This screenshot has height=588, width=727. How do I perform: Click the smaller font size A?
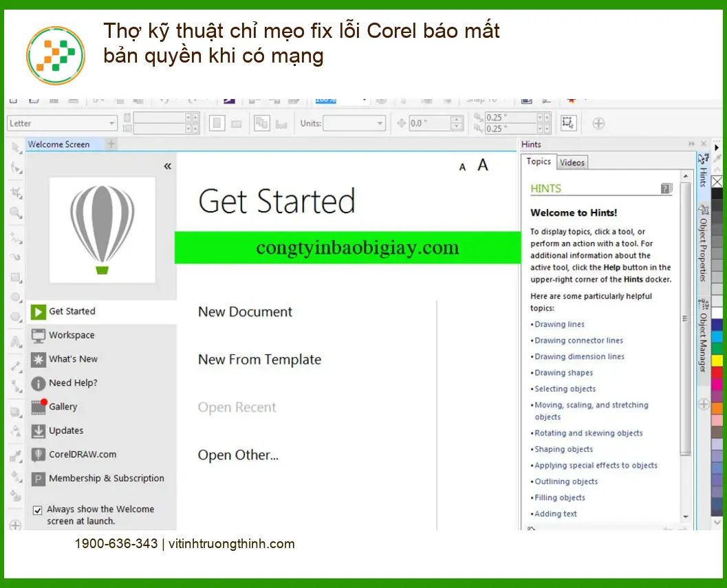[462, 167]
